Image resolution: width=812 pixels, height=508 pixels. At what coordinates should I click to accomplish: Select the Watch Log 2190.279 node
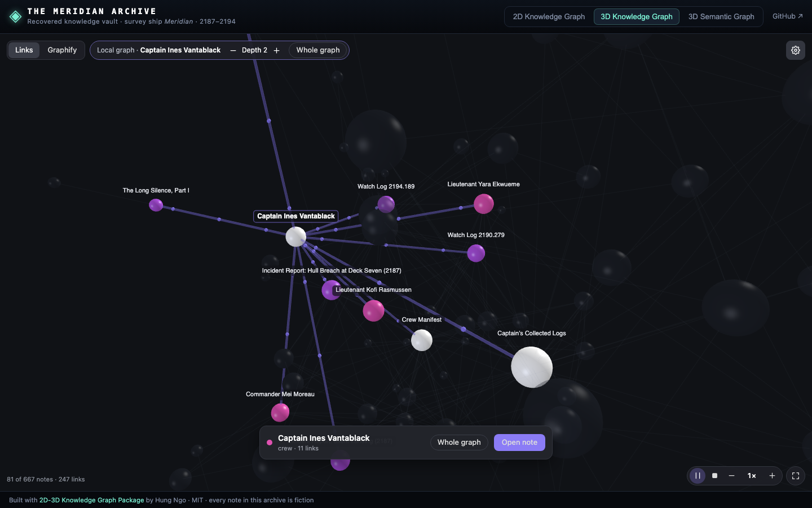(x=476, y=253)
